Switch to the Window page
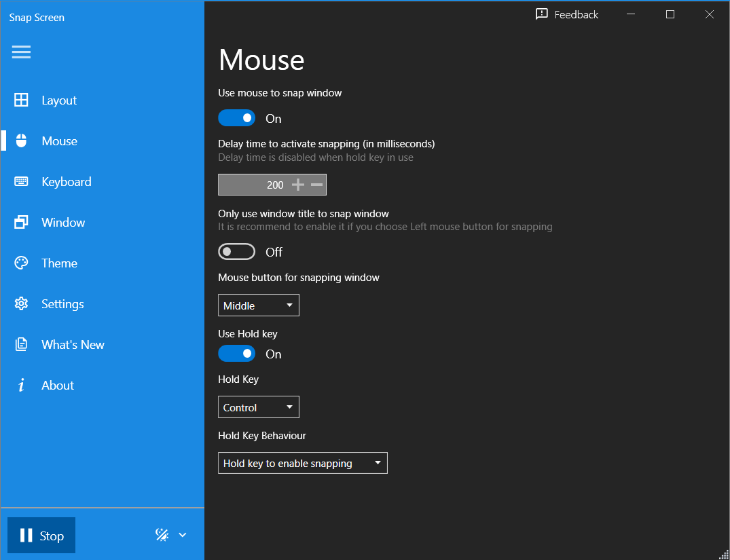The height and width of the screenshot is (560, 730). pyautogui.click(x=102, y=222)
